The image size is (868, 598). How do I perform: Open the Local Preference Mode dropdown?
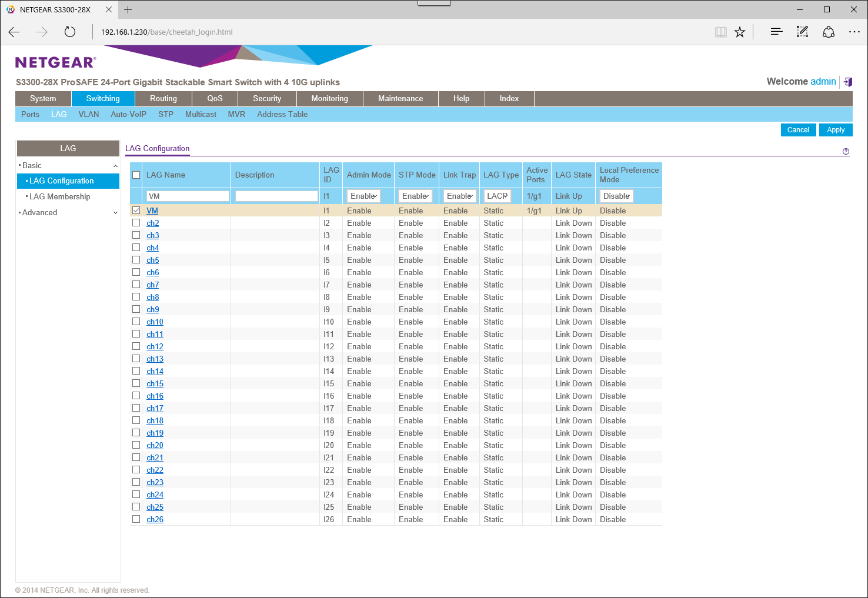(x=616, y=196)
